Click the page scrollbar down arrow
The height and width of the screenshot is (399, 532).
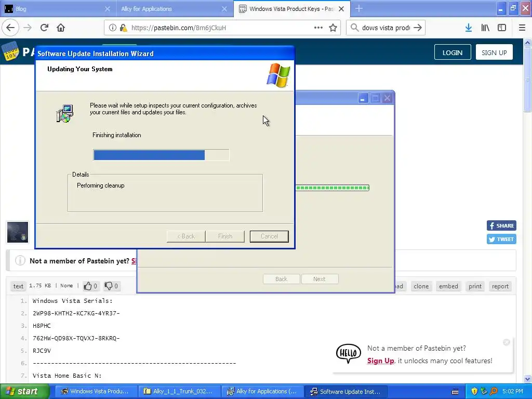coord(527,379)
